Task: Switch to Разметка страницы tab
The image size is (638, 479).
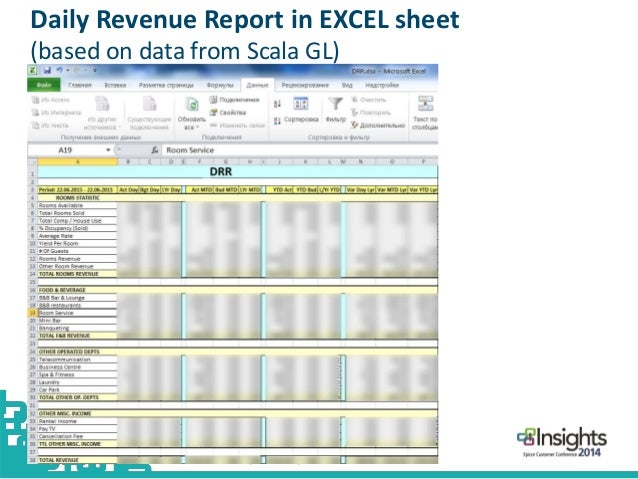Action: pos(166,85)
